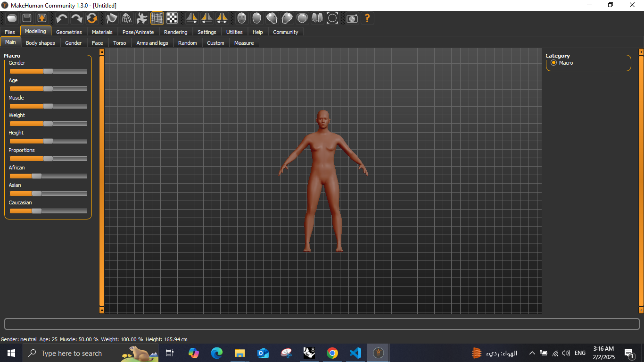The image size is (644, 362).
Task: Switch to the Arms and legs sub-tab
Action: tap(152, 43)
